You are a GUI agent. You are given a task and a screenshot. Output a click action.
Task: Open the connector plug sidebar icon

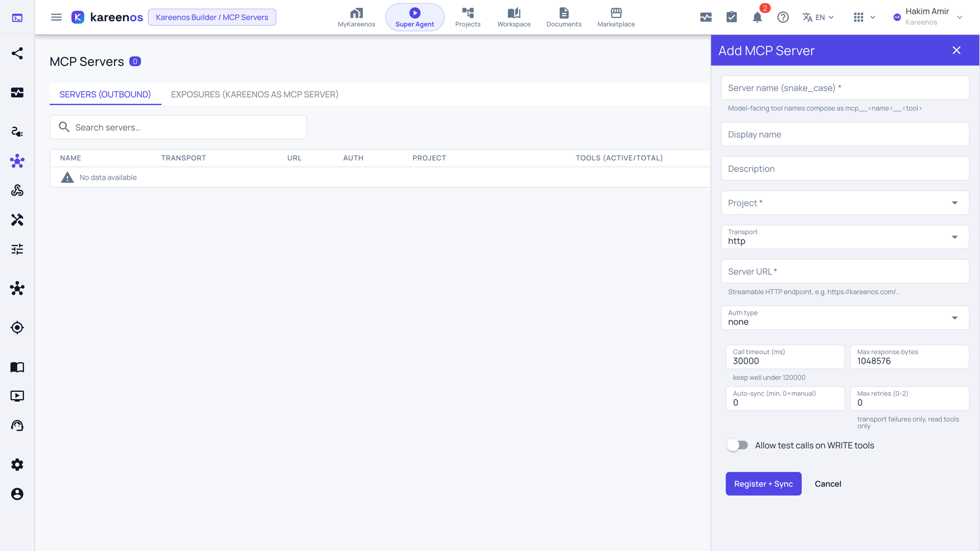tap(17, 132)
